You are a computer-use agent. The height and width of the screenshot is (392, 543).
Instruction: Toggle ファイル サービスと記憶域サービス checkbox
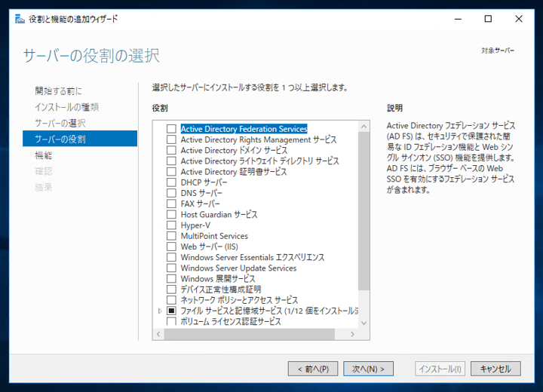point(171,311)
